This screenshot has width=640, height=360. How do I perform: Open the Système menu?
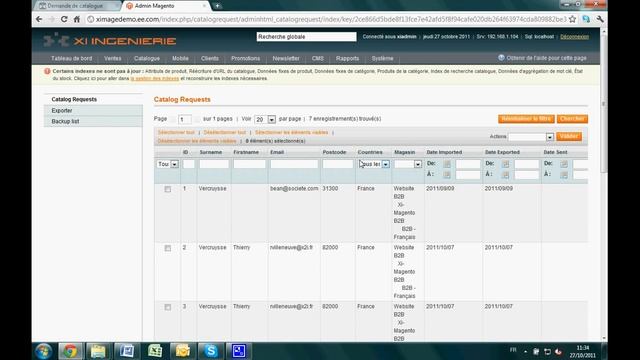pos(382,58)
